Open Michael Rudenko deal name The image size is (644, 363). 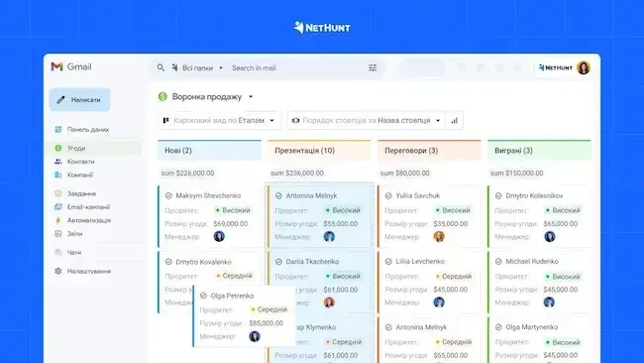pos(532,261)
